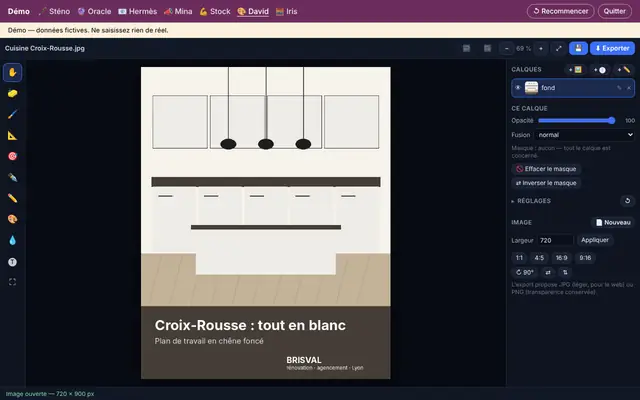
Task: Open the Iris app tab
Action: click(287, 11)
